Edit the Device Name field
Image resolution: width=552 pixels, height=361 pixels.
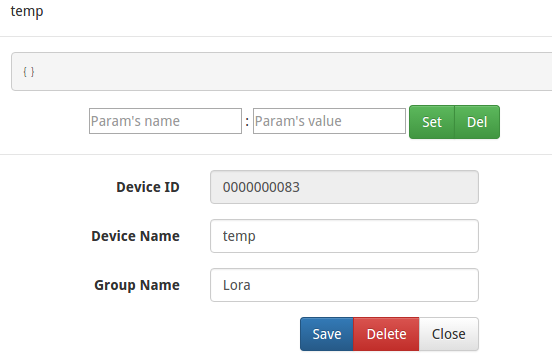[x=344, y=236]
